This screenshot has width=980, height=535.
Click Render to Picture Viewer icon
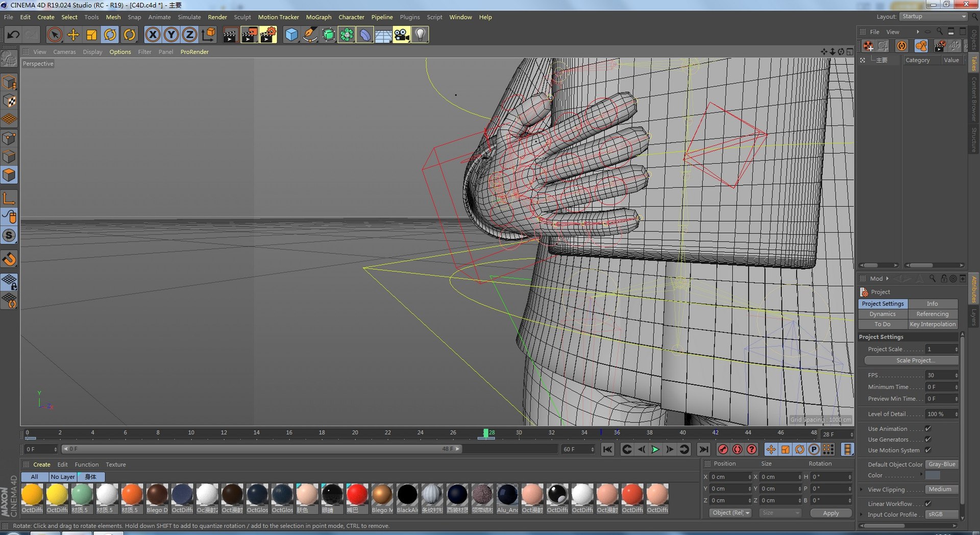249,35
